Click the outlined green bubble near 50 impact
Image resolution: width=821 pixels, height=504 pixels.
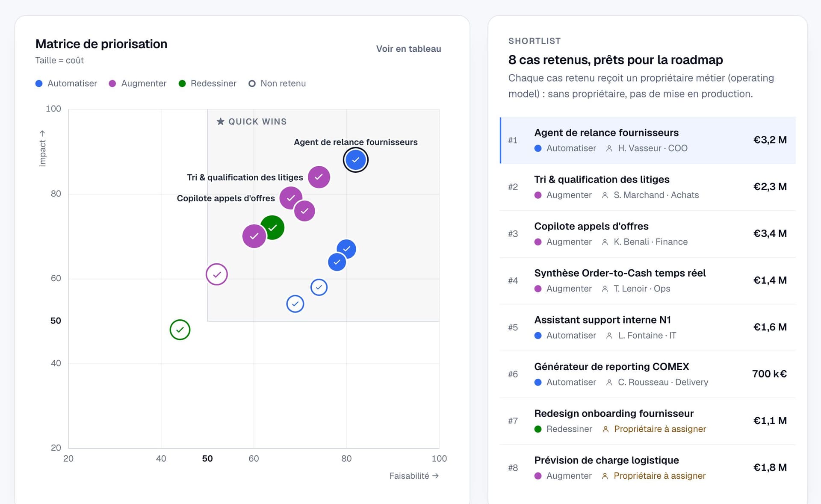[x=180, y=330]
